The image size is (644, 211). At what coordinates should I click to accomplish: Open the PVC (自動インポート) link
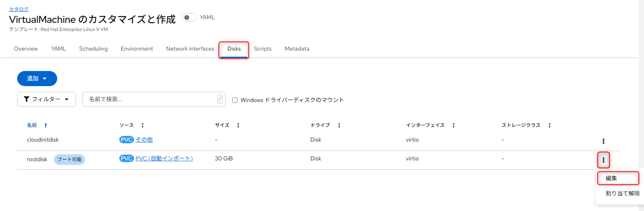point(164,158)
